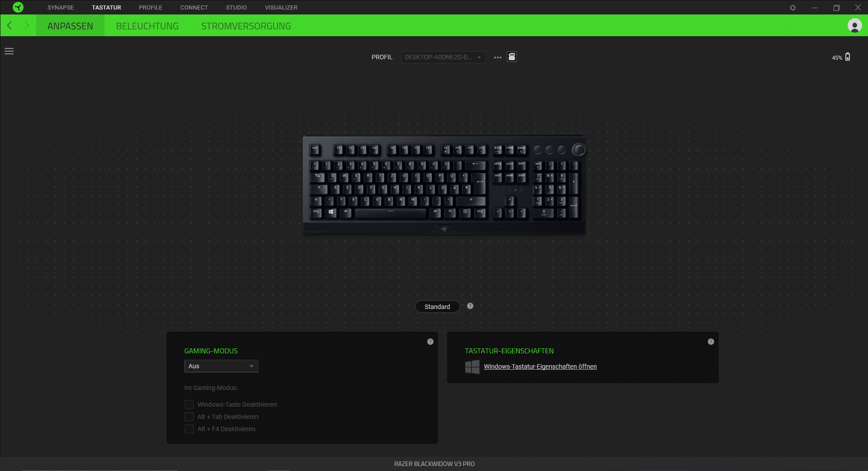Click the Standard mode button
Screen dimensions: 868x471
click(437, 307)
